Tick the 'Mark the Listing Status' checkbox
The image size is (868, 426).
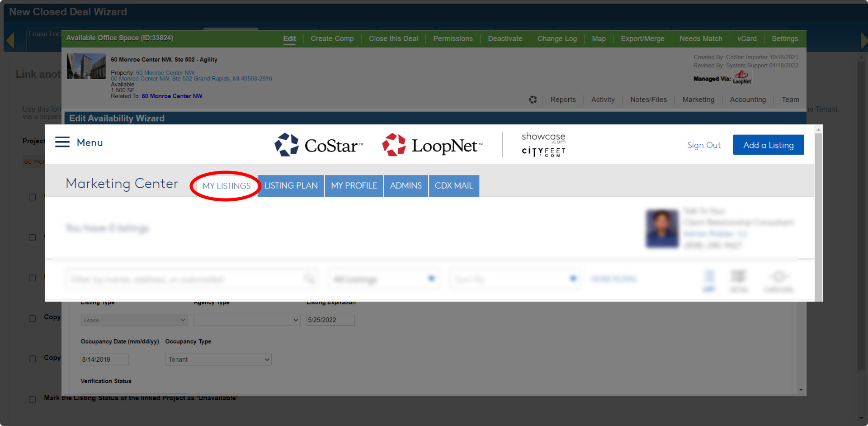pos(32,399)
